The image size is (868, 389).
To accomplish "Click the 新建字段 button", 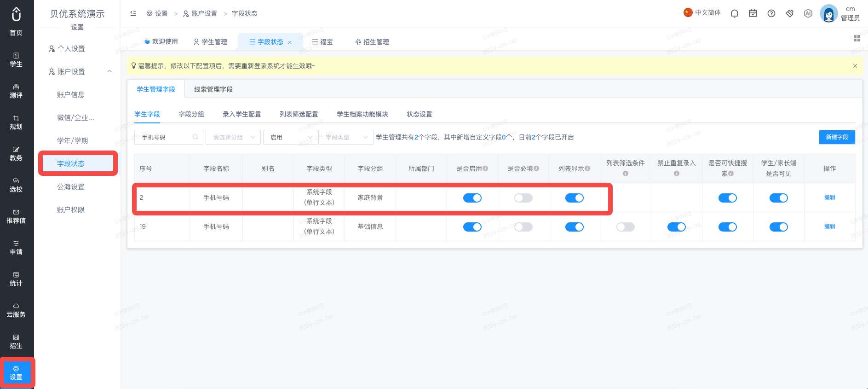I will pos(837,137).
